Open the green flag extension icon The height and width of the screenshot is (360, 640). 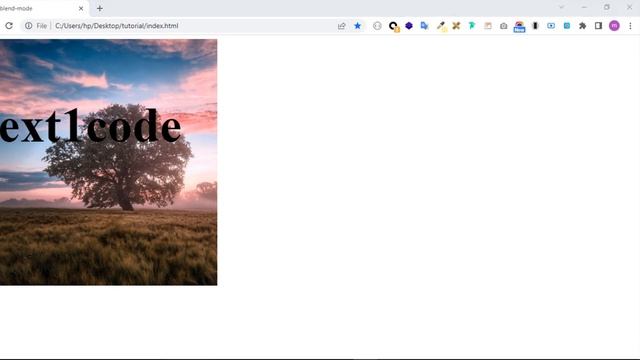pyautogui.click(x=472, y=26)
